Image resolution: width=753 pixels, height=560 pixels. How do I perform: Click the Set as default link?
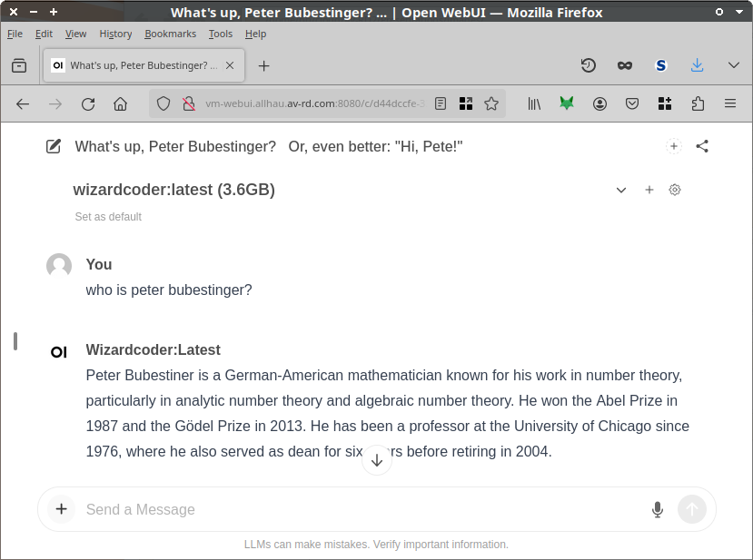click(x=108, y=217)
